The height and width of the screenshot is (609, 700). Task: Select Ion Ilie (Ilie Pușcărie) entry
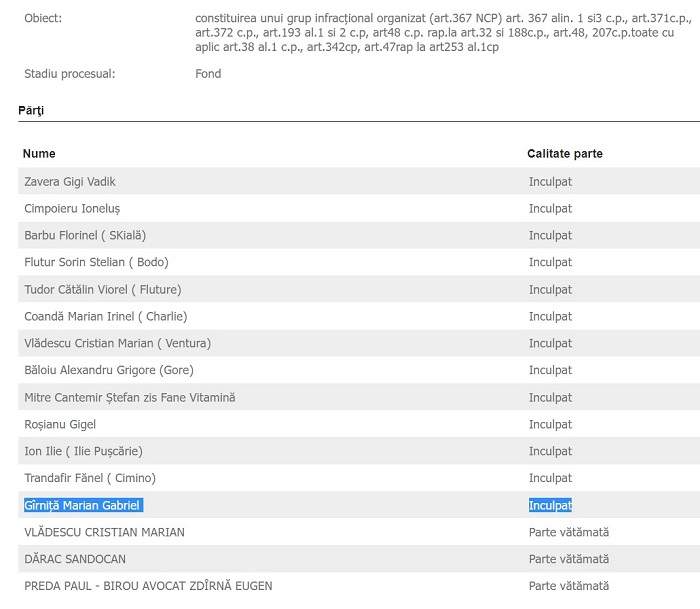pos(83,452)
